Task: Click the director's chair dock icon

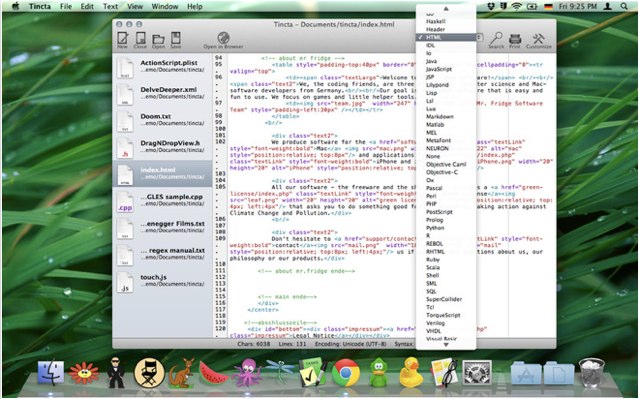Action: (149, 373)
